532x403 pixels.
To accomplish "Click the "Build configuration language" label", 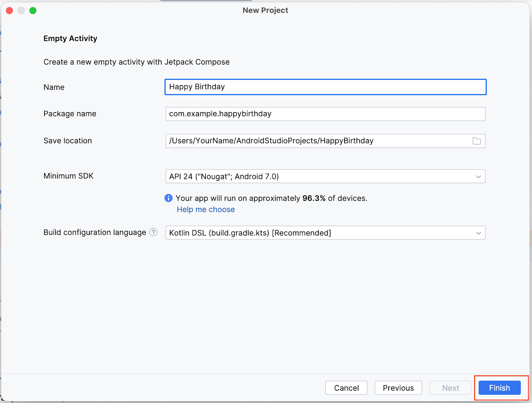I will (95, 233).
